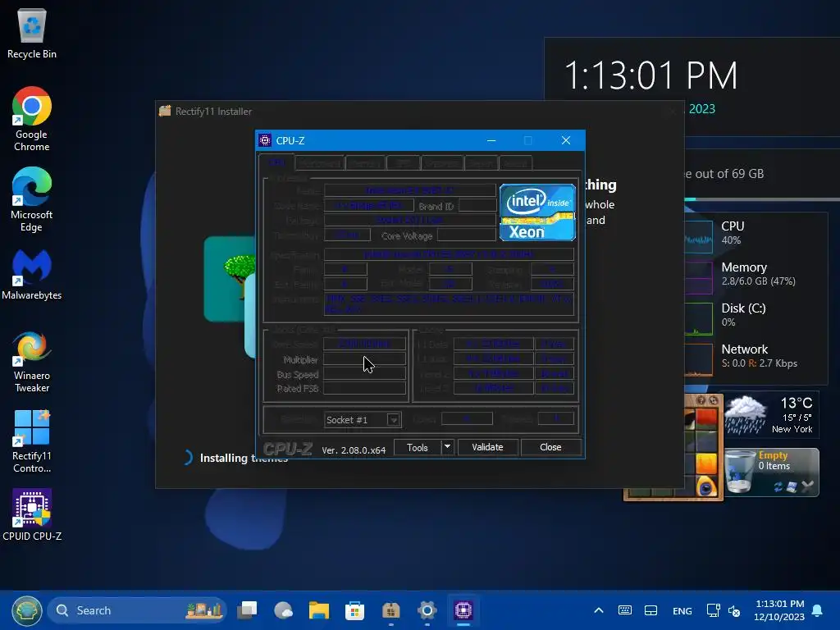Switch to the Bench tab in CPU-Z

click(481, 163)
